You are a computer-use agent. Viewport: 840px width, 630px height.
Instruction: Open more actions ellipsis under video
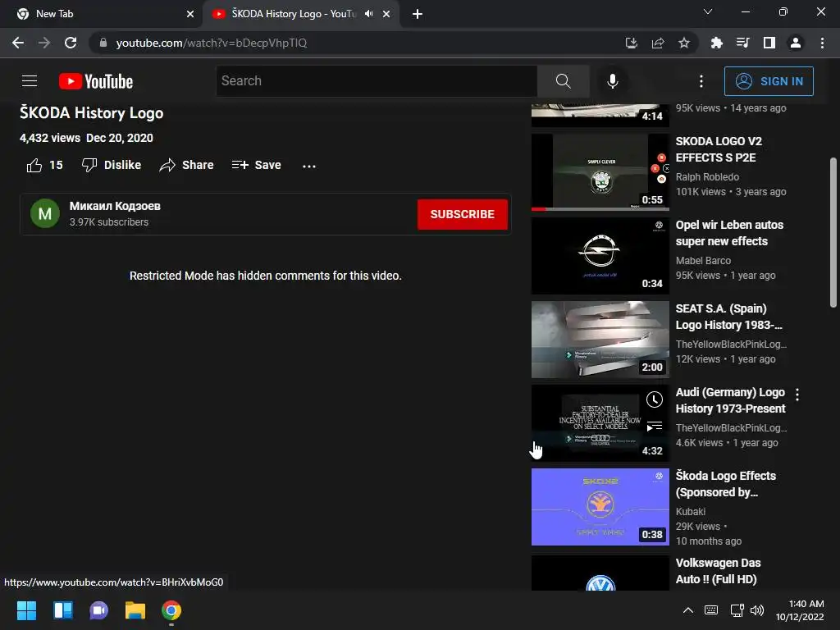tap(309, 166)
